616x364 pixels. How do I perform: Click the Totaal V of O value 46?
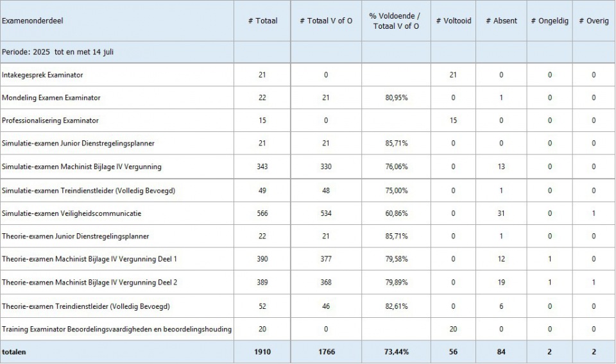pos(326,306)
